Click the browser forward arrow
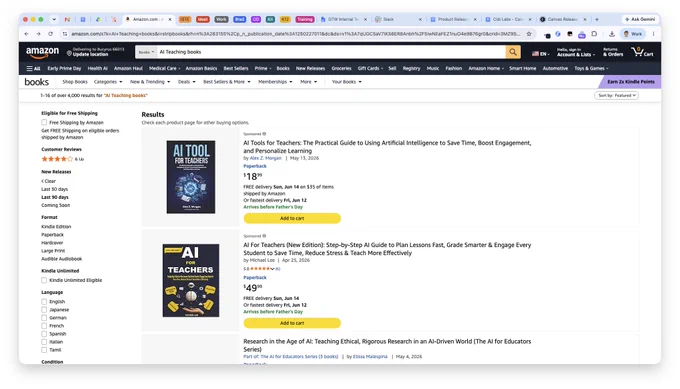 [38, 34]
